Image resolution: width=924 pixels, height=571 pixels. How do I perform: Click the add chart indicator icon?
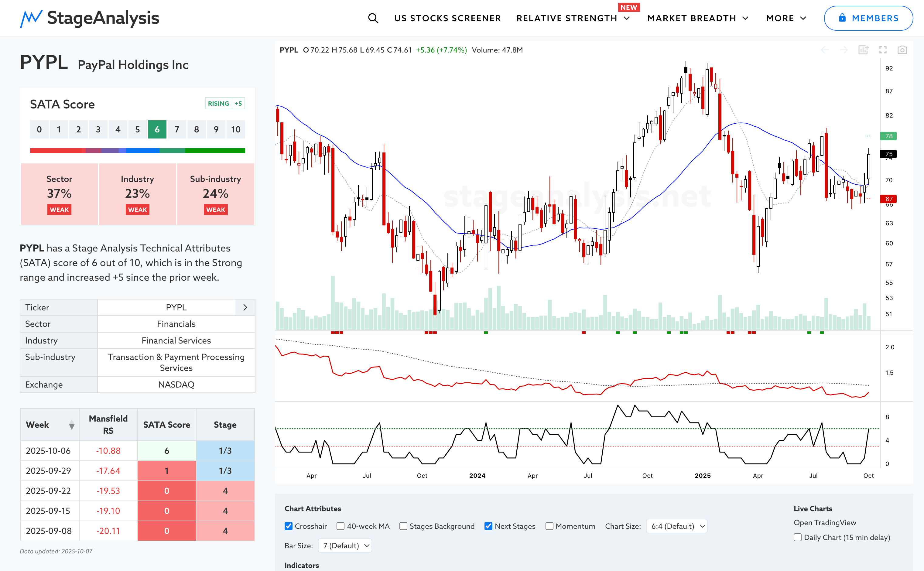point(863,50)
